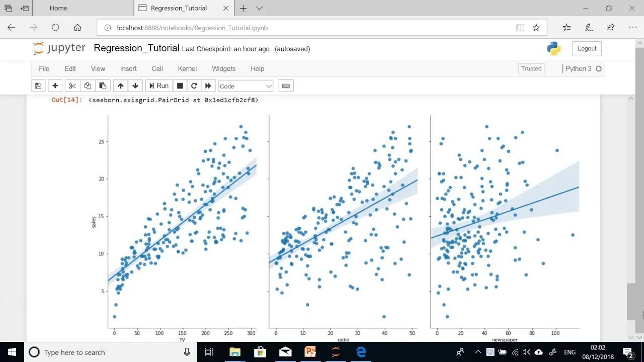Share this page icon
The height and width of the screenshot is (362, 644).
tap(610, 28)
